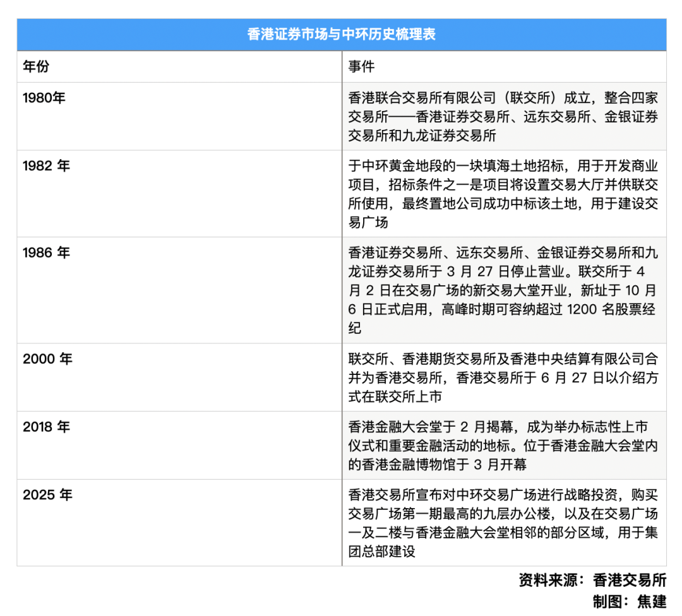The width and height of the screenshot is (682, 616).
Task: Click the table title 香港证券市场与中环历史梳理表
Action: click(341, 35)
